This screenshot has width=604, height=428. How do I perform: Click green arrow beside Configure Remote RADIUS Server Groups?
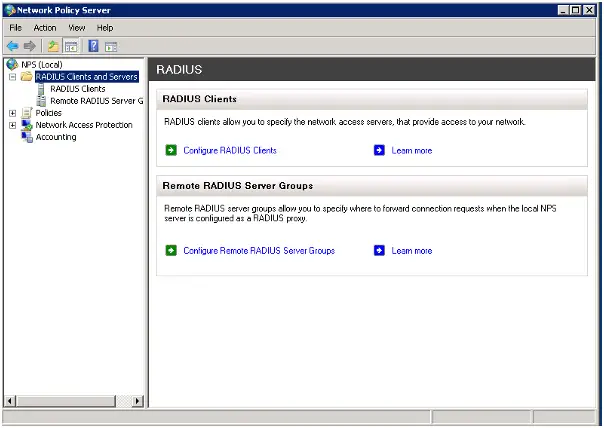pos(171,251)
